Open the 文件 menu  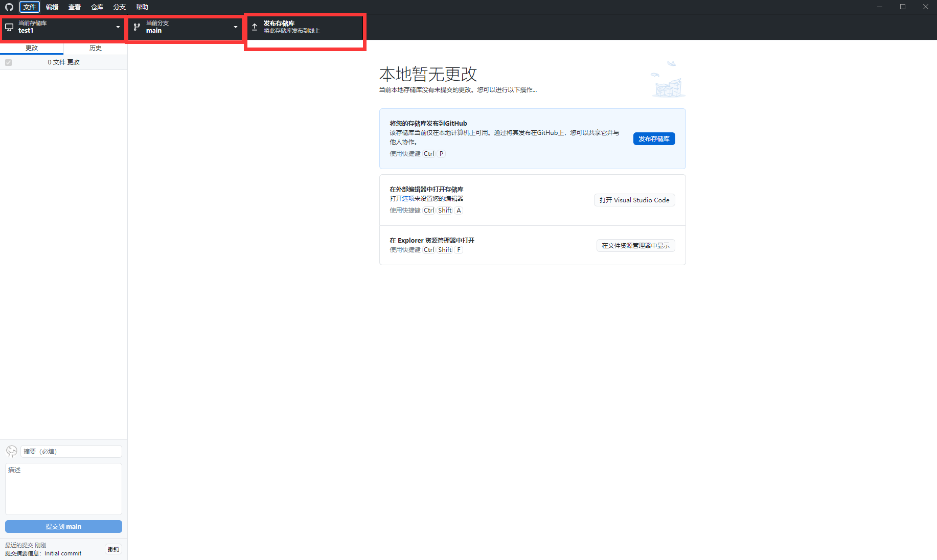[x=29, y=7]
